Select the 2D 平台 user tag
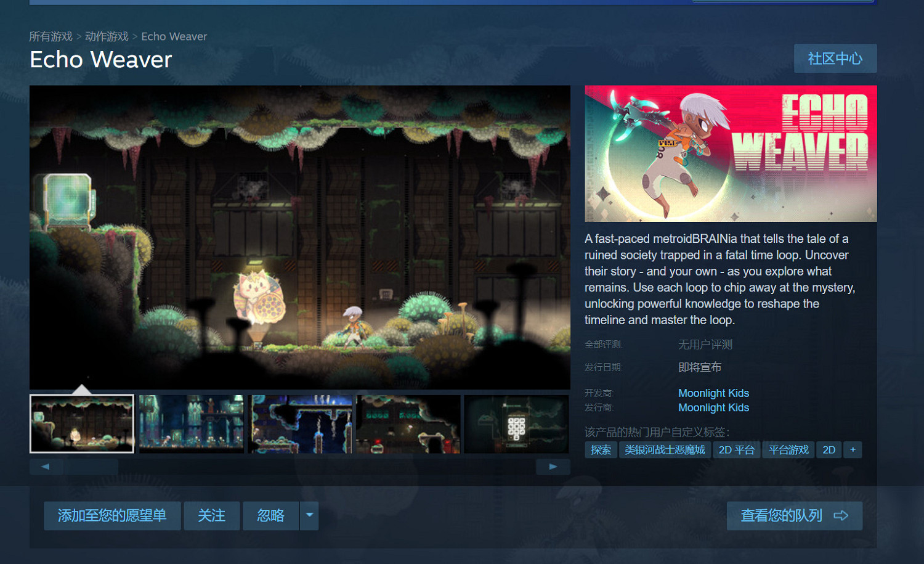Screen dimensions: 924x564 [736, 450]
